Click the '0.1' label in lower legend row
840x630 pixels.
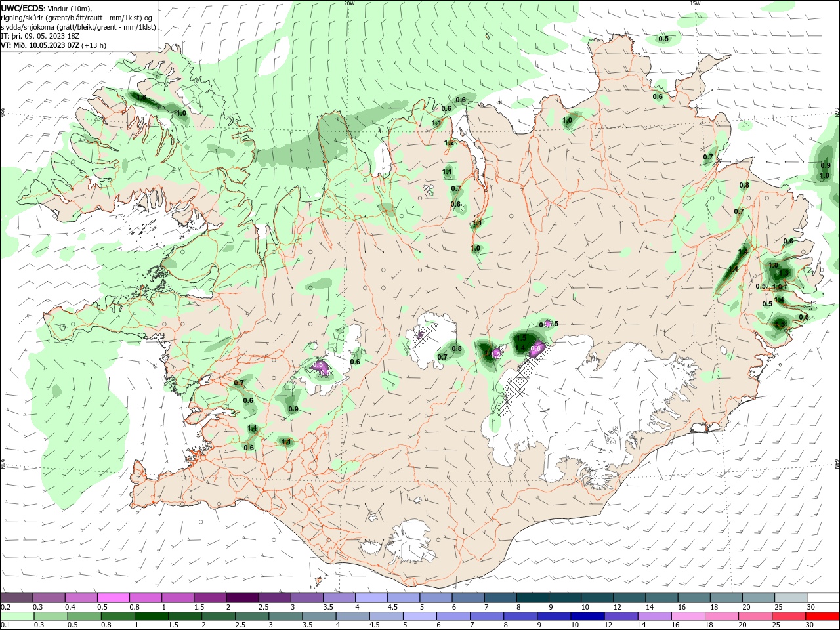5,625
